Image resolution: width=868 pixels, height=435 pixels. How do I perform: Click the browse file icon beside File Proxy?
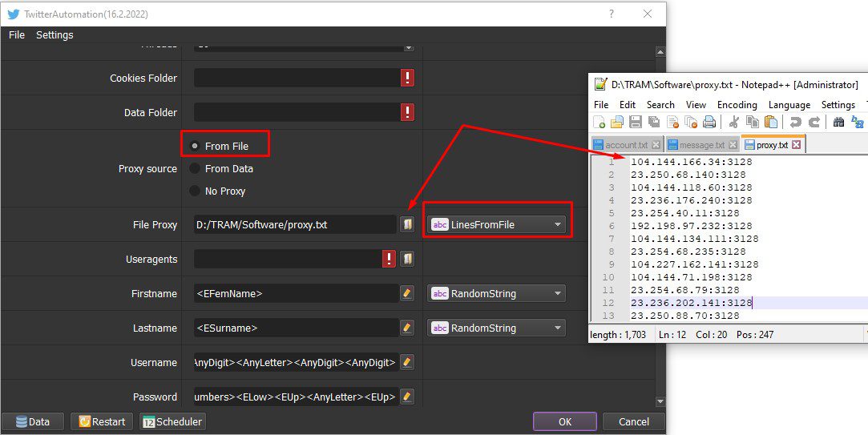407,224
